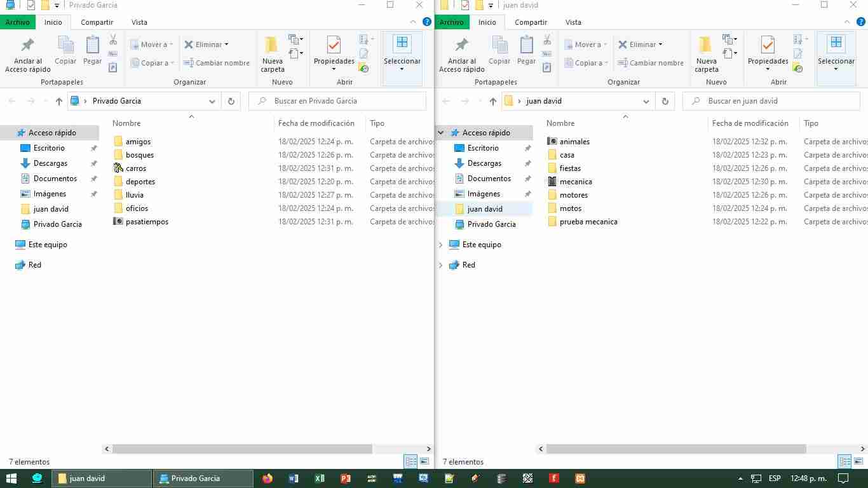
Task: Open Excel from the taskbar
Action: (320, 478)
